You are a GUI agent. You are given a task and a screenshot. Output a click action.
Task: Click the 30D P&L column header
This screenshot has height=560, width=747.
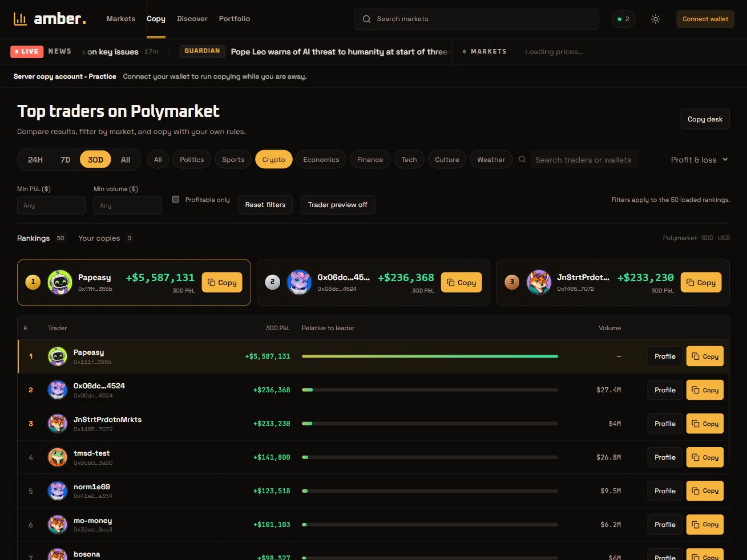click(x=278, y=328)
